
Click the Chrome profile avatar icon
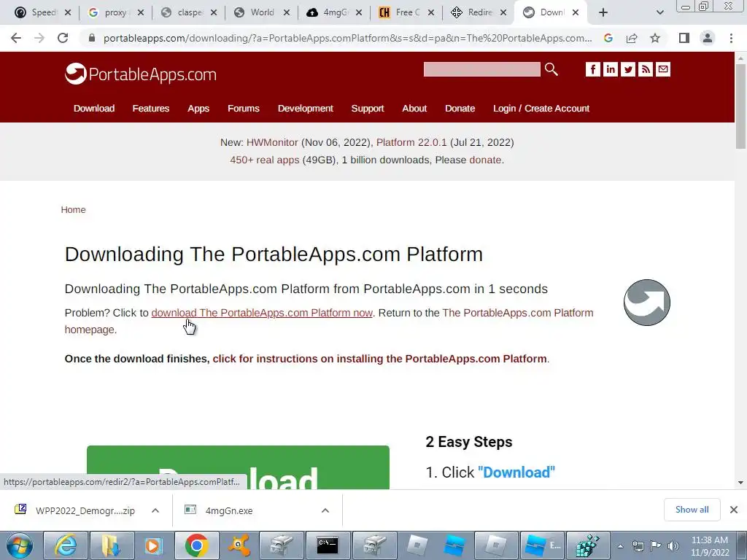tap(708, 38)
